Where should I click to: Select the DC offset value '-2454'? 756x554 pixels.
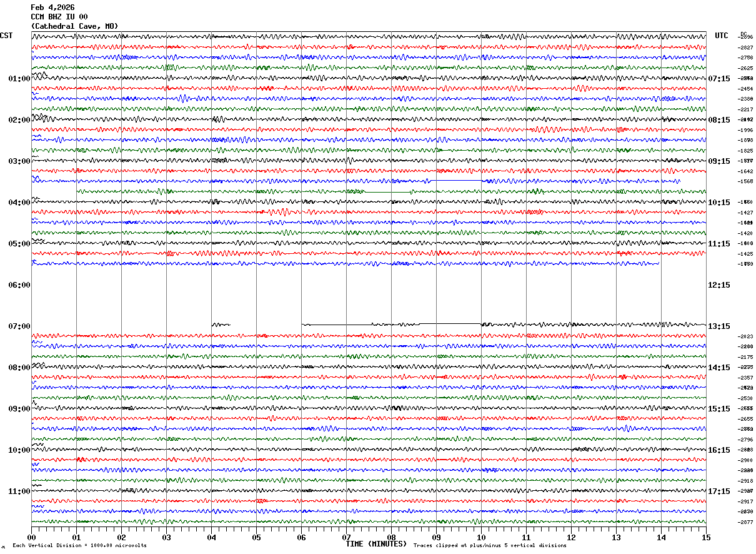coord(746,89)
